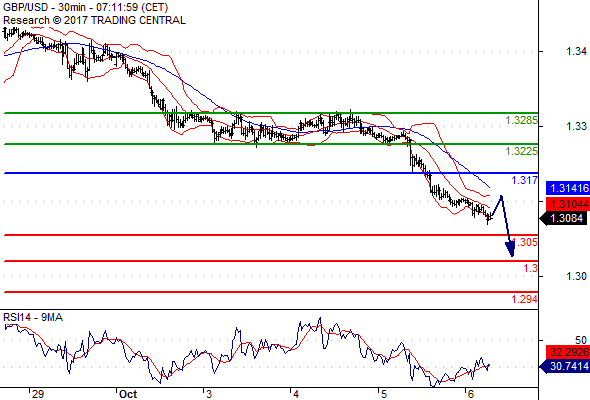
Task: Click the 1.34 price axis label
Action: click(x=576, y=51)
